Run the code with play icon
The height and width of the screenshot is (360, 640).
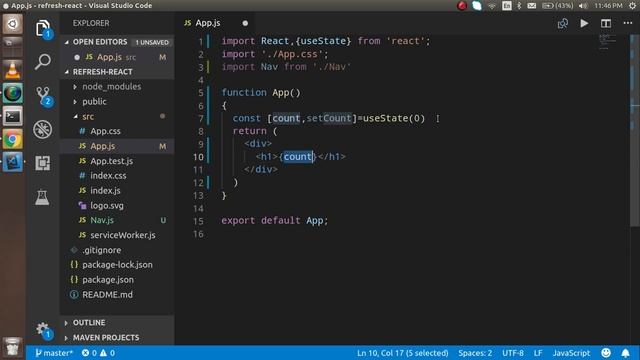coord(584,23)
